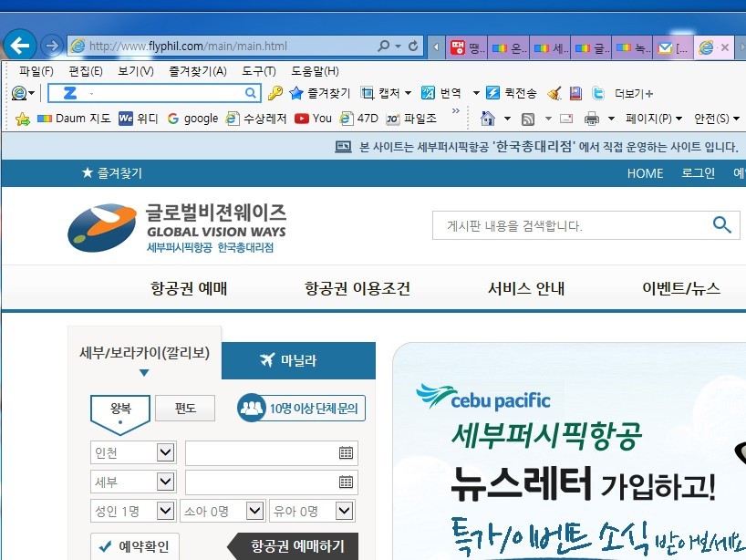
Task: Open the 페이지(P) dropdown menu
Action: click(x=654, y=118)
